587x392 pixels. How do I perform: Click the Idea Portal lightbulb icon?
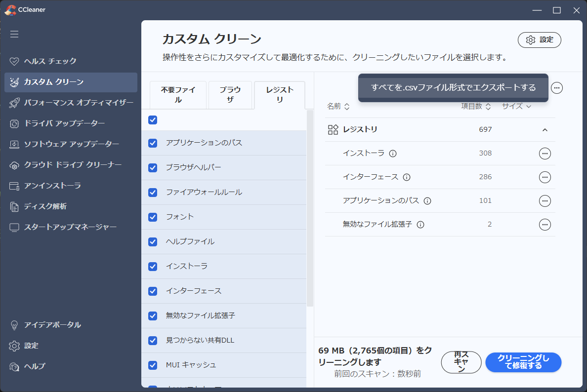pos(14,325)
